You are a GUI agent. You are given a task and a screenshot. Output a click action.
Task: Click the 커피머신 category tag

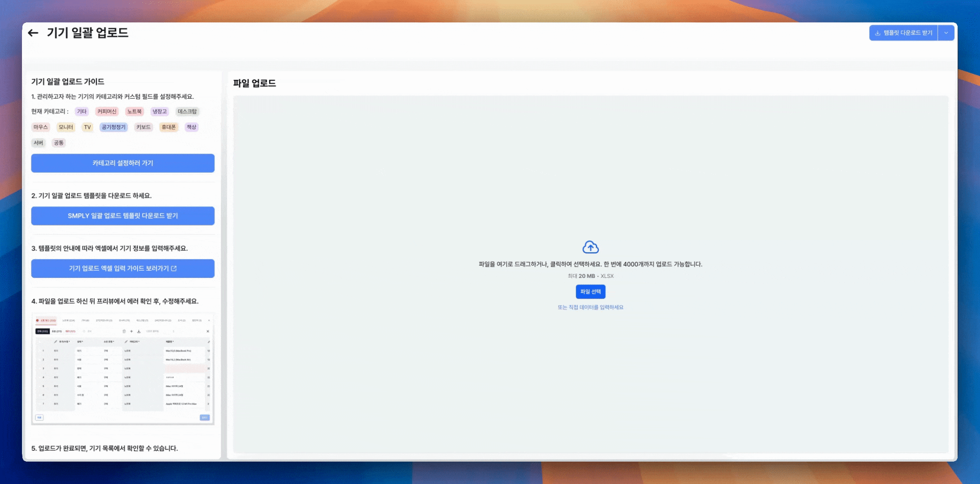[x=107, y=112]
